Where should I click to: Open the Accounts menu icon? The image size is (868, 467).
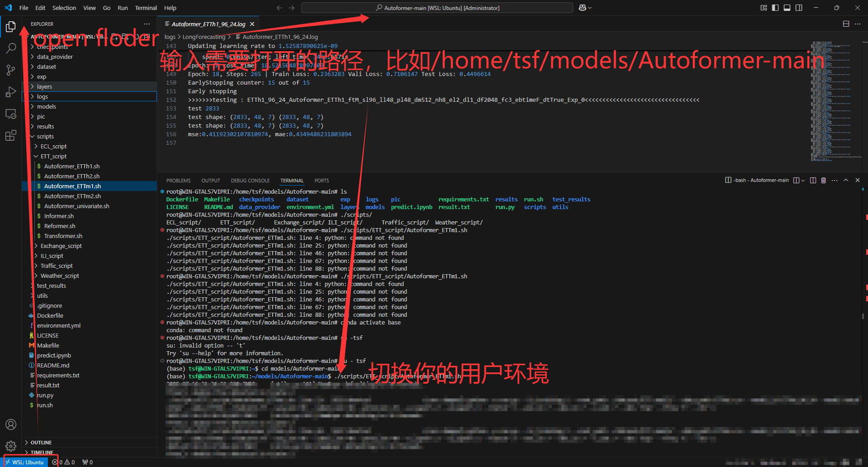(x=11, y=424)
